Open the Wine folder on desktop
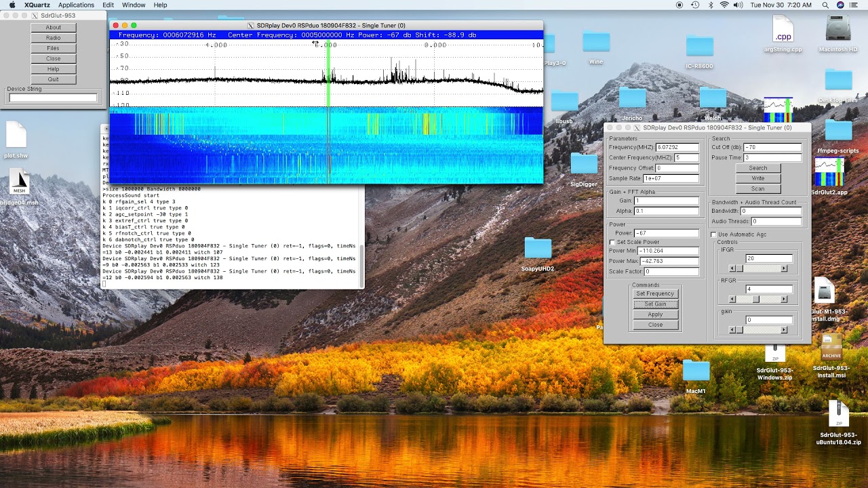This screenshot has height=488, width=868. point(596,42)
